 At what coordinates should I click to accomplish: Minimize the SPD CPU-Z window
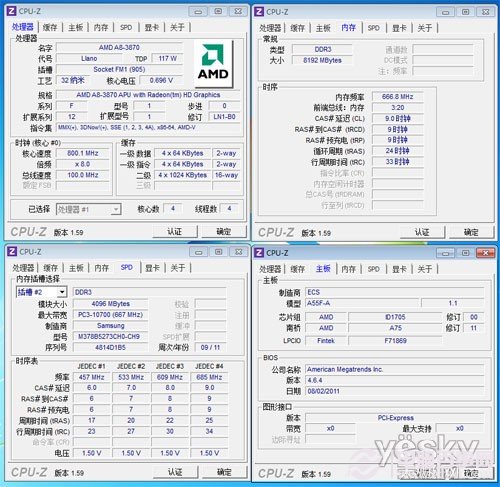coord(199,252)
